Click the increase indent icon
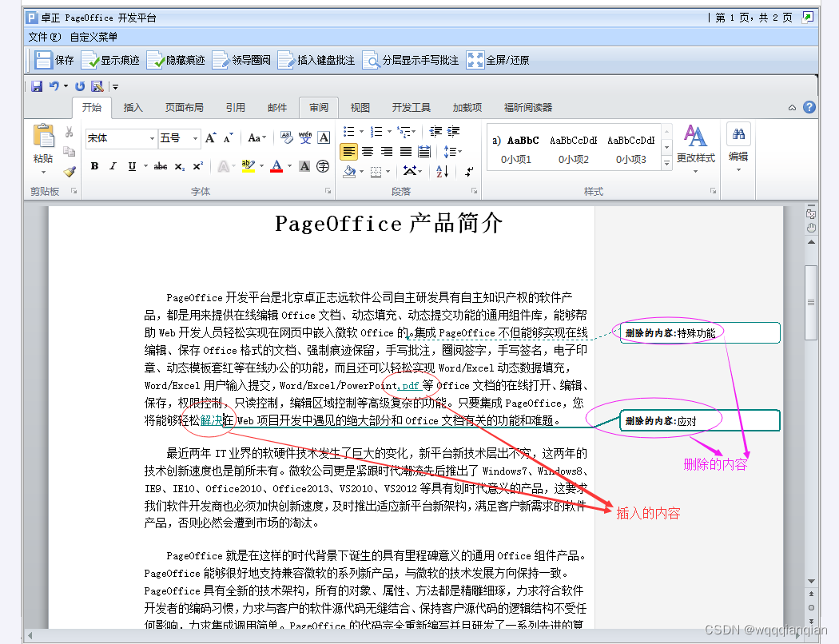 (x=454, y=132)
